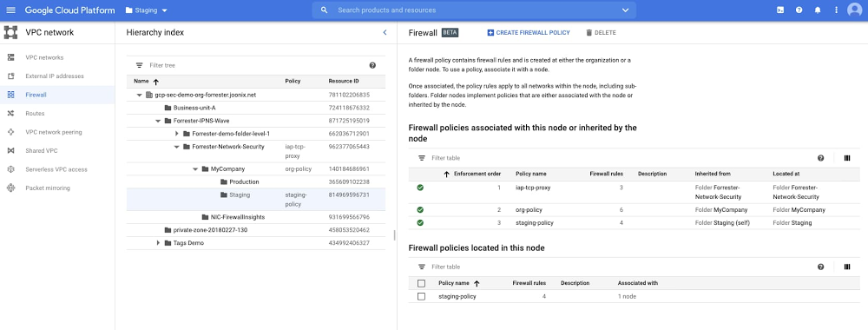The height and width of the screenshot is (330, 868).
Task: Collapse the gcp-sec-demo-org-forrester.joonix.net node
Action: (139, 96)
